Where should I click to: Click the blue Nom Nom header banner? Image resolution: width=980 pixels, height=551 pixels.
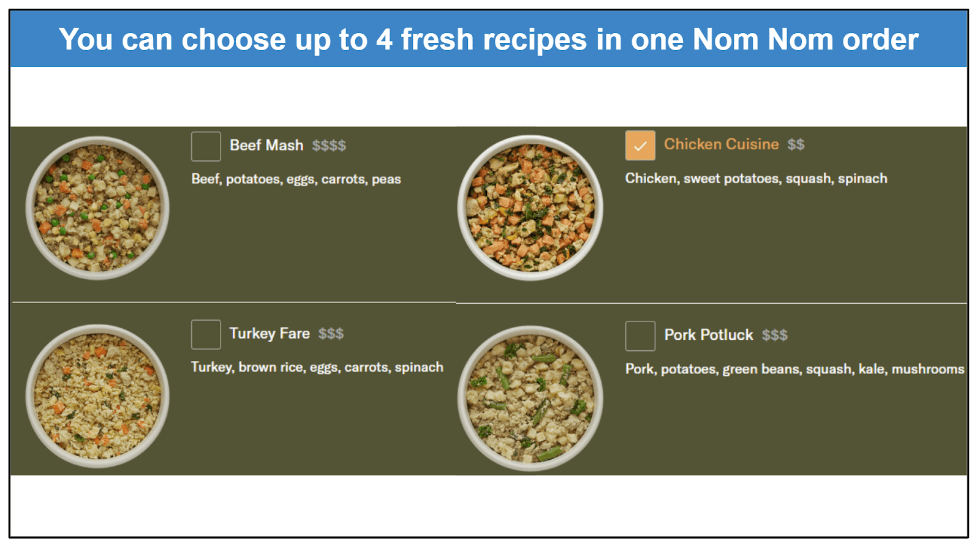(489, 39)
